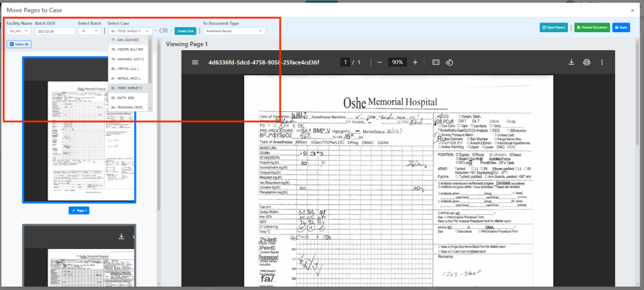Click the Create Case button
Image resolution: width=644 pixels, height=290 pixels.
point(185,31)
